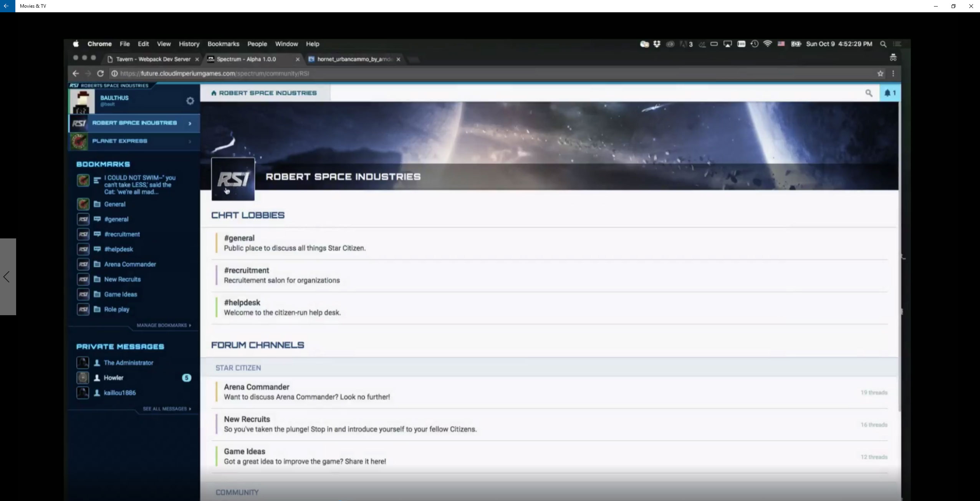Click the Chrome address bar URL
Image resolution: width=980 pixels, height=501 pixels.
(x=215, y=73)
